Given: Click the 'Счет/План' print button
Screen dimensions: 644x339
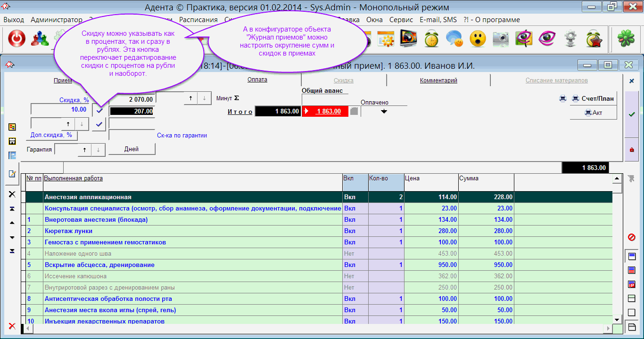Looking at the screenshot, I should click(593, 98).
